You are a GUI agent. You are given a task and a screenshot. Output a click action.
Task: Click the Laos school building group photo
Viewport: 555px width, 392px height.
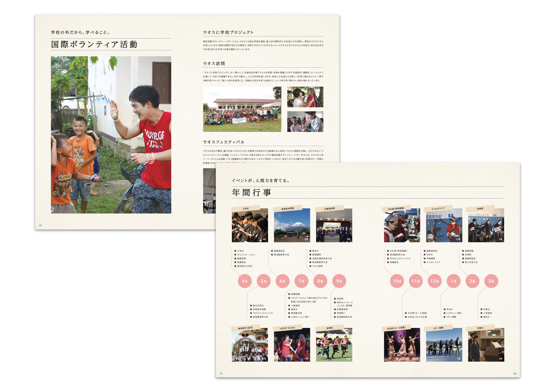(x=242, y=109)
